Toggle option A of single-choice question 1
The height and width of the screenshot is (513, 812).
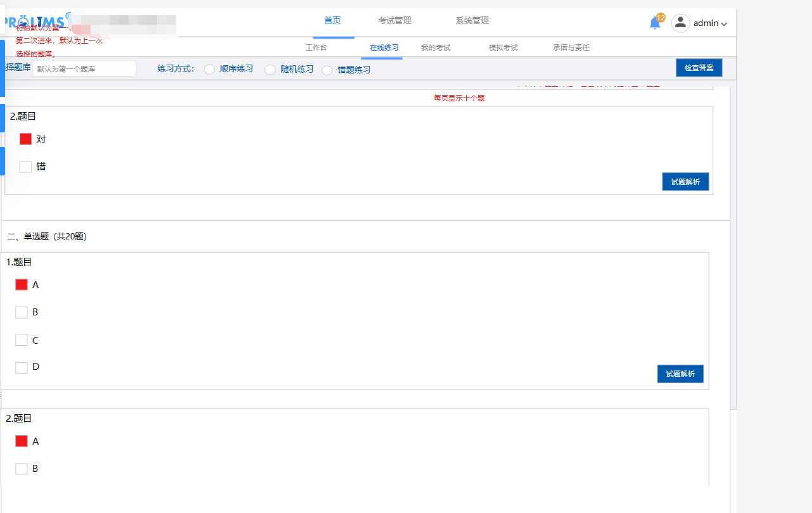(x=22, y=284)
